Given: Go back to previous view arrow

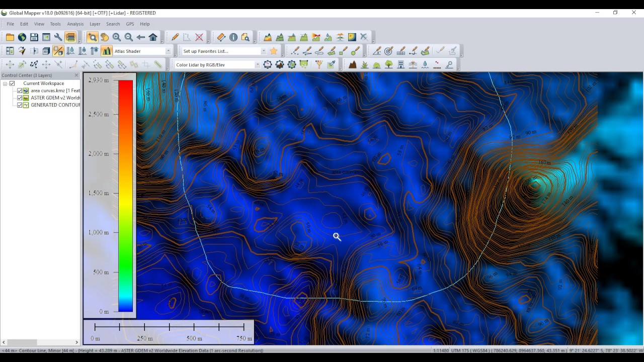Looking at the screenshot, I should pos(141,37).
